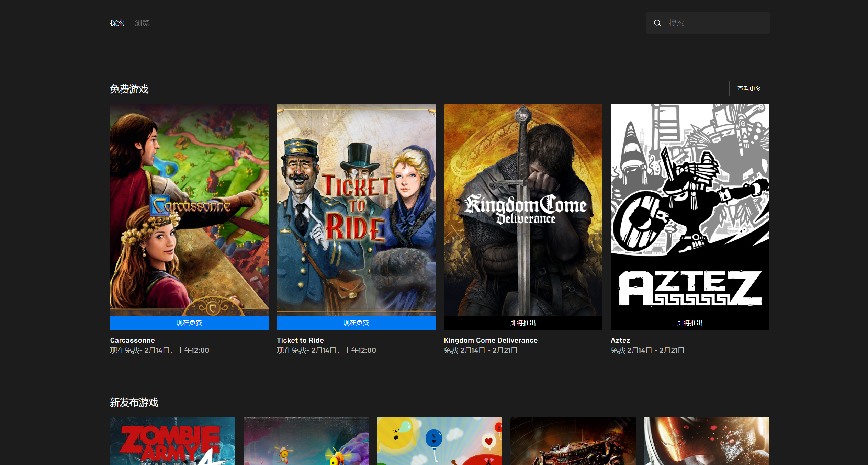Open the Kingdom Come Deliverance title link

pos(491,340)
